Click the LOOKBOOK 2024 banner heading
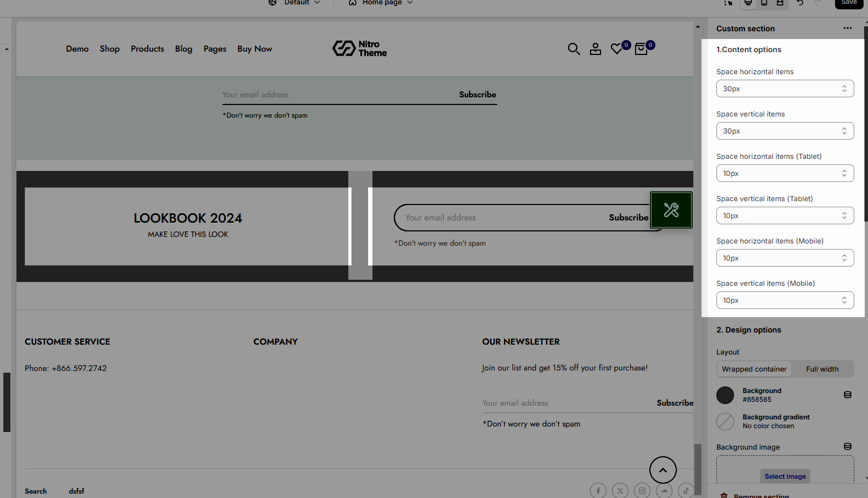The width and height of the screenshot is (868, 498). tap(188, 218)
